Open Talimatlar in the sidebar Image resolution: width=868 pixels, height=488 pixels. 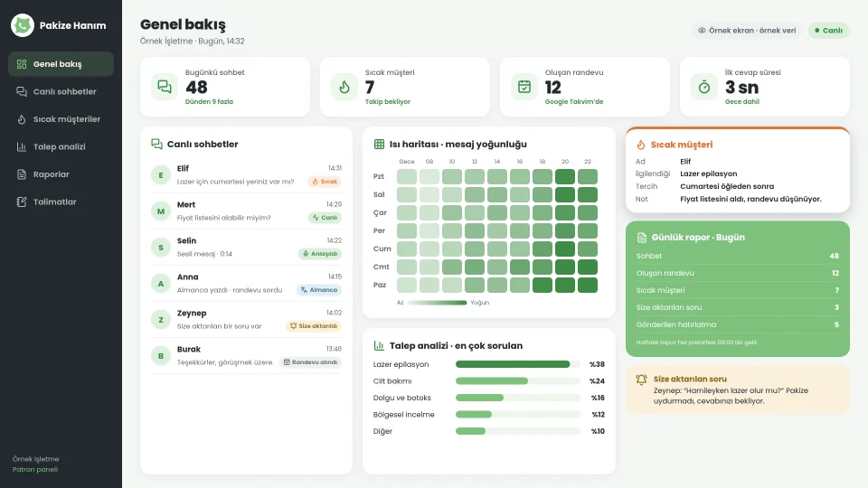pos(61,202)
